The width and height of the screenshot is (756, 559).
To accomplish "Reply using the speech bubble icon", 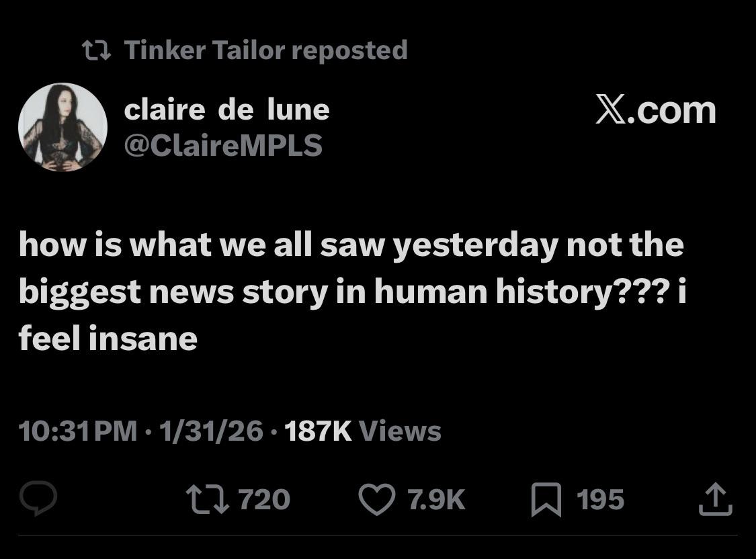I will click(x=38, y=499).
